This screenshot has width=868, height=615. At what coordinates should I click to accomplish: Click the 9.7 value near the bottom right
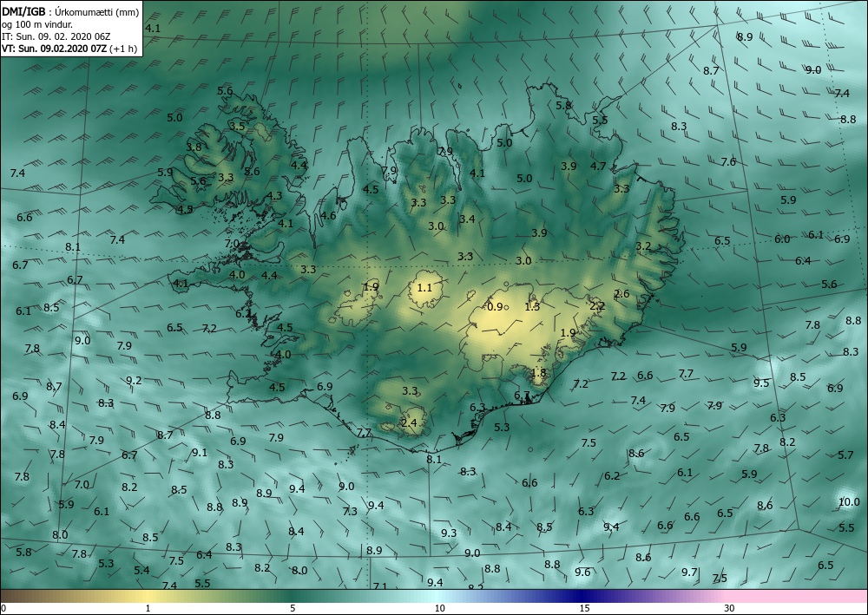pyautogui.click(x=689, y=572)
